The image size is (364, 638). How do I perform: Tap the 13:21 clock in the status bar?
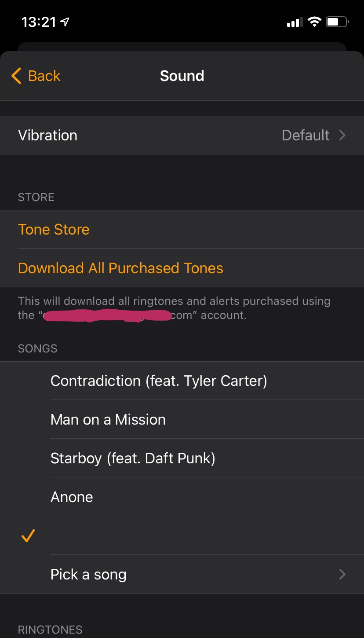tap(39, 22)
